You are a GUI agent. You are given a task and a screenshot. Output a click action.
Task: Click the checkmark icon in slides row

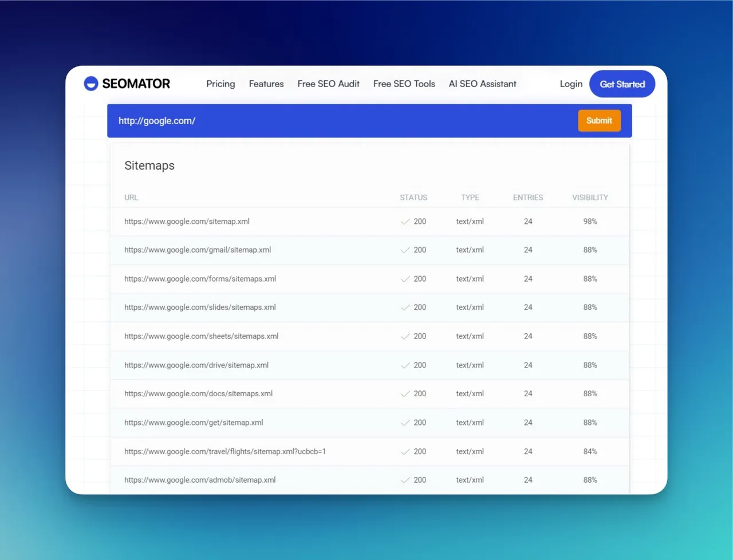[x=405, y=307]
